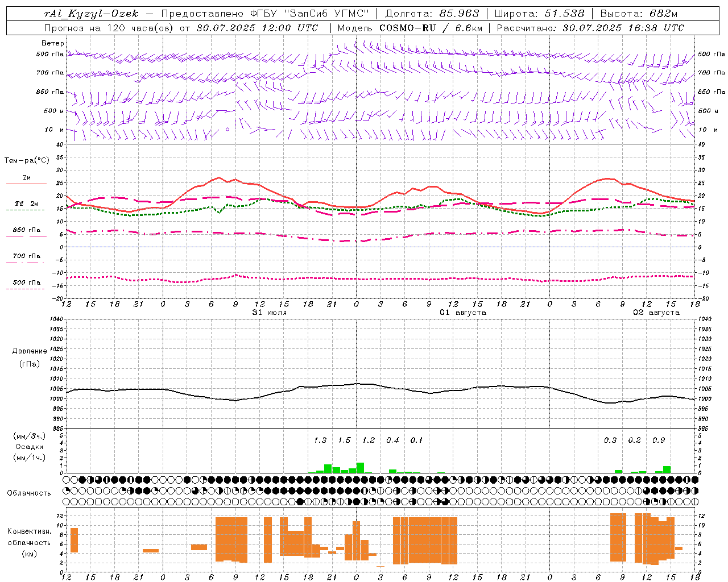Click the 3-hour precipitation value 0.3
The image size is (728, 582).
(610, 440)
